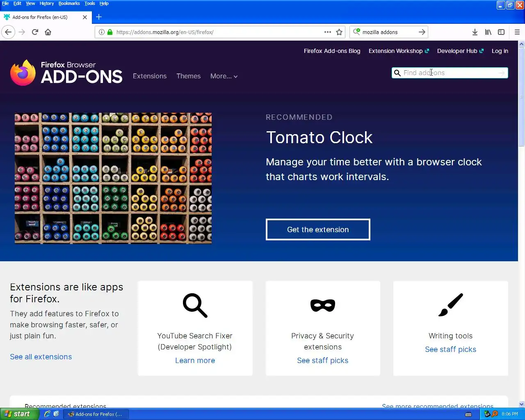The image size is (525, 420).
Task: Click the forward navigation arrow
Action: pyautogui.click(x=22, y=32)
